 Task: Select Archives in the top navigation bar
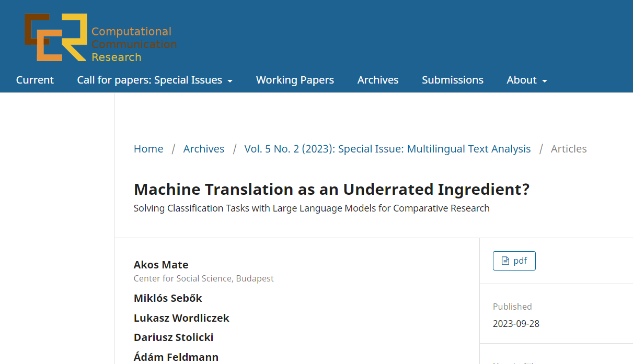click(378, 80)
